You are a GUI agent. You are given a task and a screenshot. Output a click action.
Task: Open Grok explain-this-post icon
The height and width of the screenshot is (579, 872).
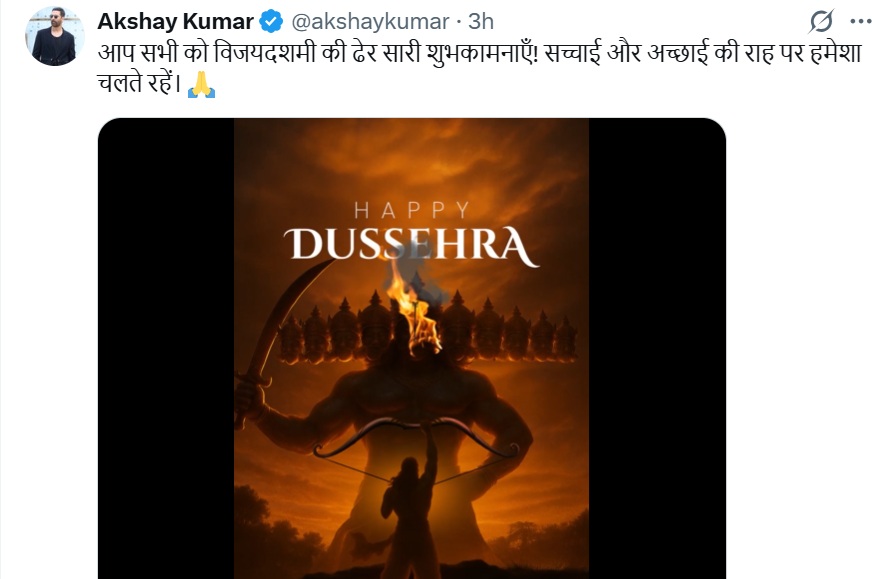[x=821, y=22]
